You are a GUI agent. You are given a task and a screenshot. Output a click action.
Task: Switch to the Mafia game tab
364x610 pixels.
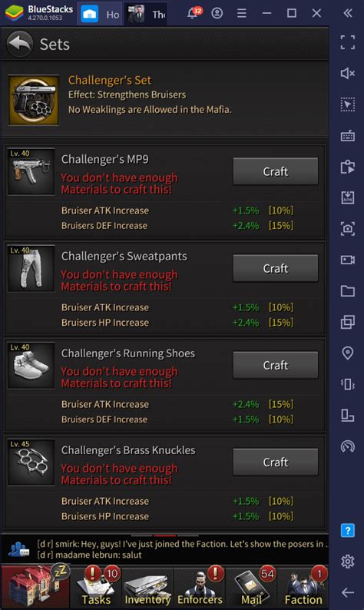(146, 14)
